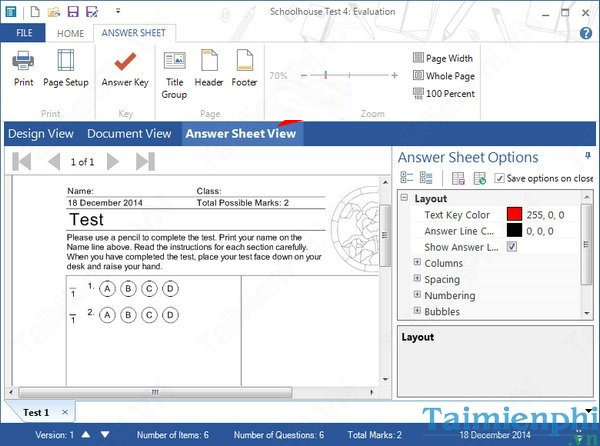
Task: Click the zoom out minus button
Action: [304, 76]
